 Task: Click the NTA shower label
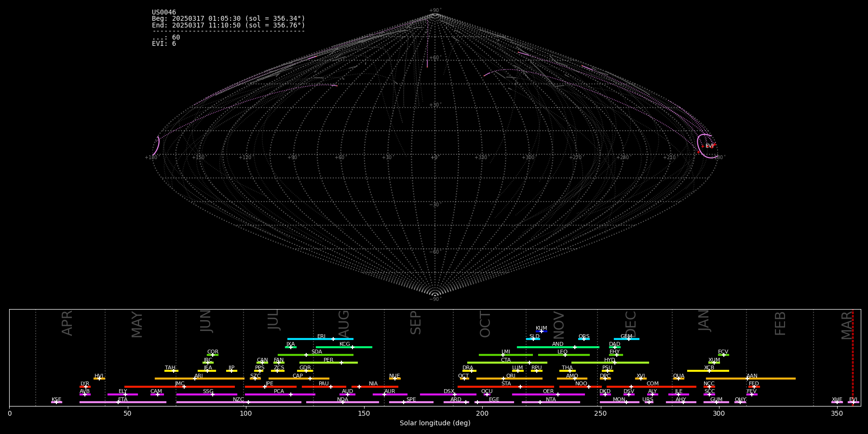point(551,400)
